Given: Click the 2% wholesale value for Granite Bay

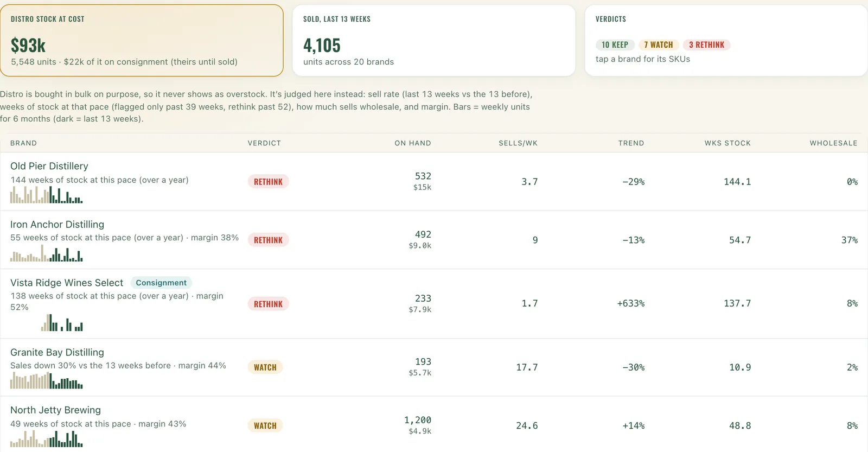Looking at the screenshot, I should pyautogui.click(x=852, y=367).
